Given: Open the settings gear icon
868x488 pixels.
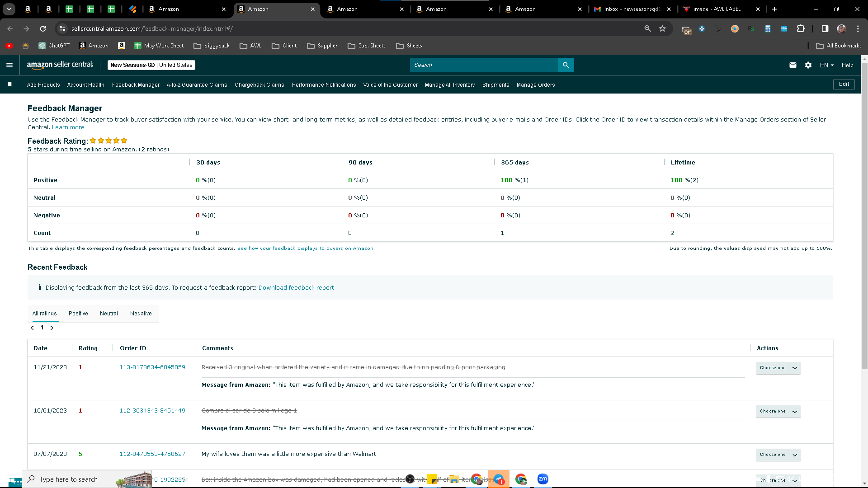Looking at the screenshot, I should click(x=808, y=65).
